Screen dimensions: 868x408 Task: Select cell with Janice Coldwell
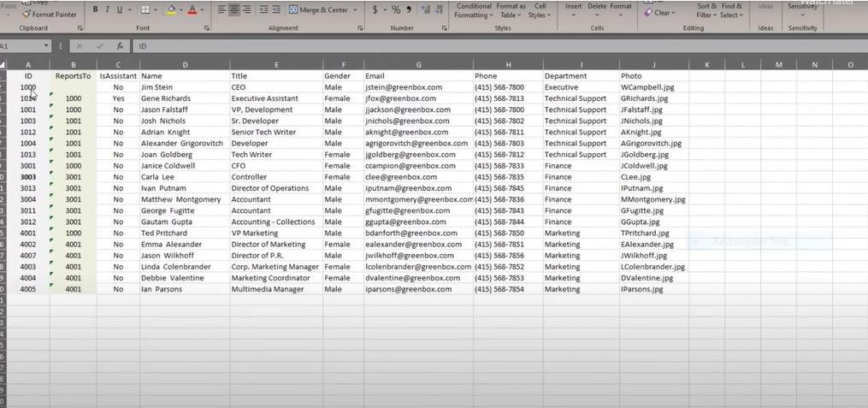185,166
